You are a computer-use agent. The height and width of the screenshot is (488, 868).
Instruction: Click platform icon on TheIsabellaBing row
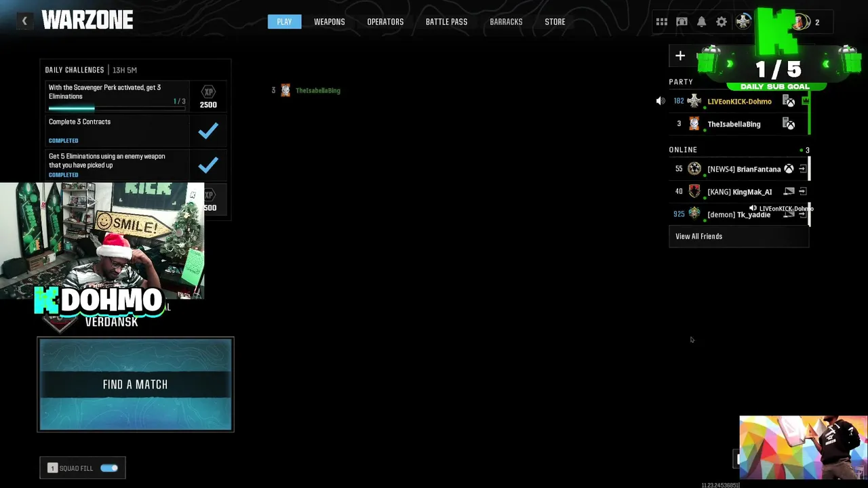(x=789, y=124)
